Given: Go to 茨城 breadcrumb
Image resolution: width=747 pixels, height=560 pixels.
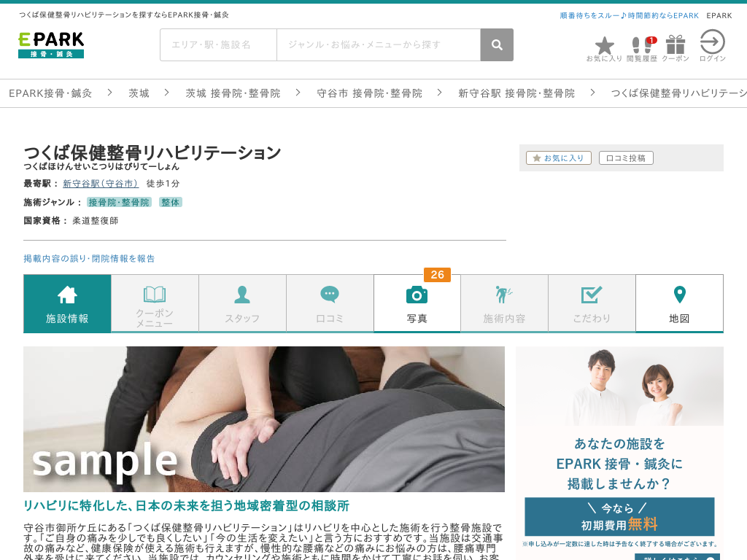Looking at the screenshot, I should pyautogui.click(x=139, y=93).
